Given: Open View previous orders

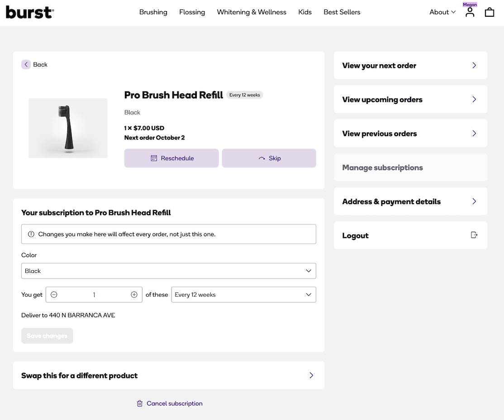Looking at the screenshot, I should 410,134.
